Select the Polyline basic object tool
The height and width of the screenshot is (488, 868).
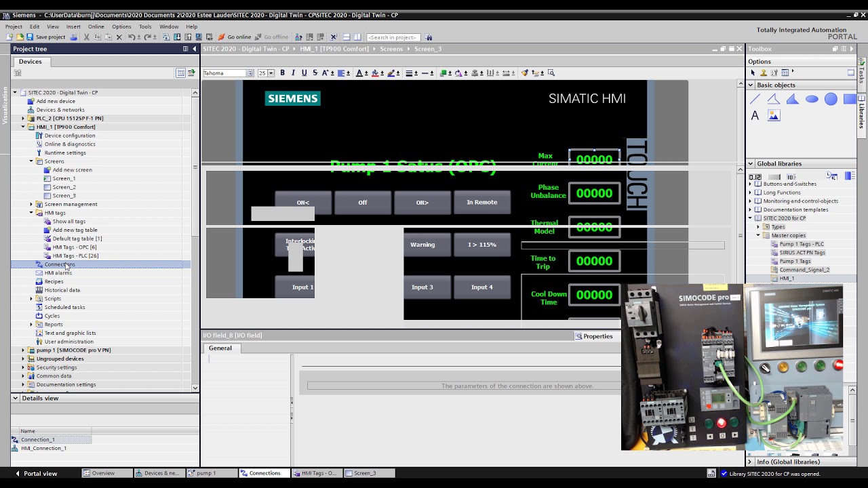click(x=774, y=99)
